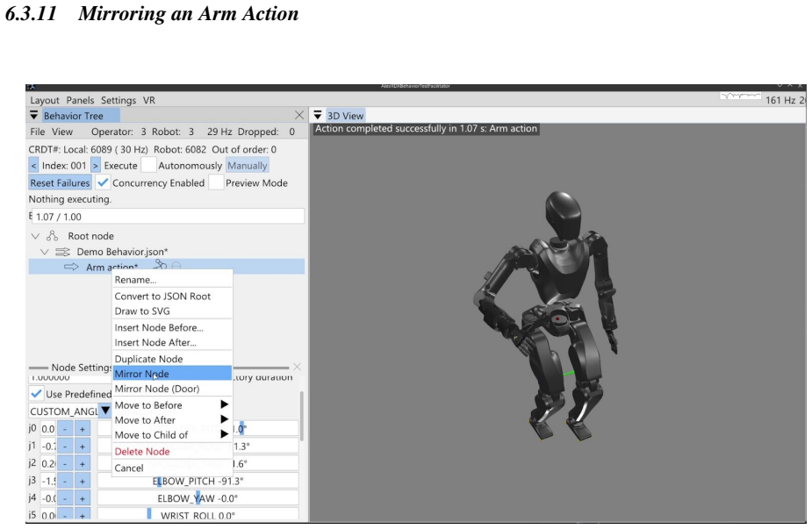
Task: Open the Behavior Tree View menu
Action: click(62, 132)
